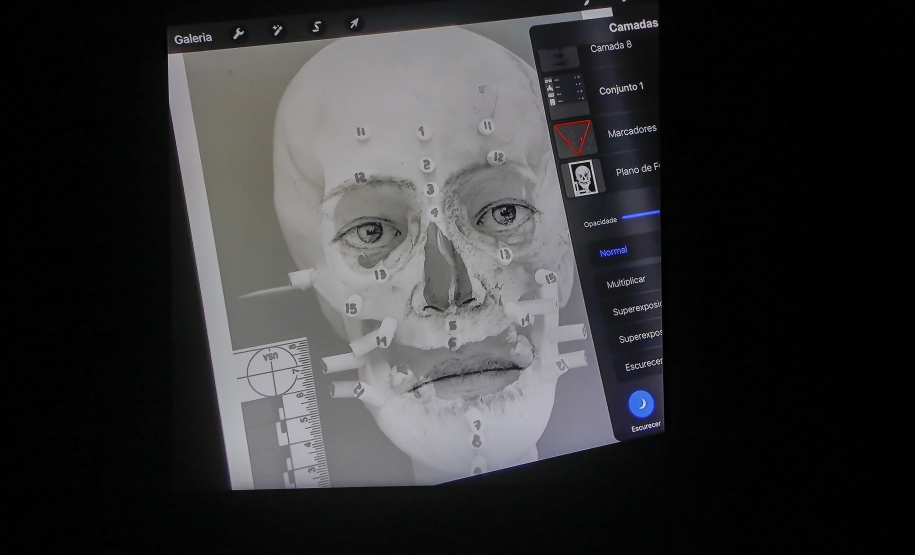915x555 pixels.
Task: Click the Marcadores red triangle thumbnail
Action: coord(575,137)
